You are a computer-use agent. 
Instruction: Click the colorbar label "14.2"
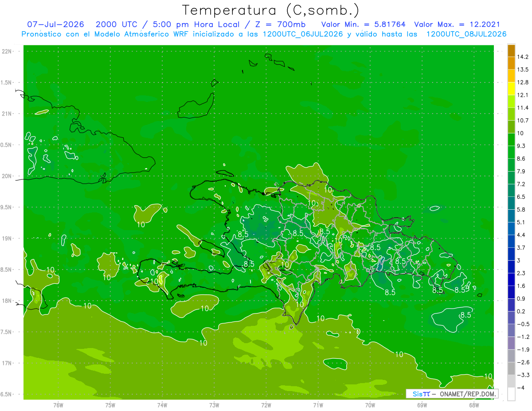[x=524, y=57]
